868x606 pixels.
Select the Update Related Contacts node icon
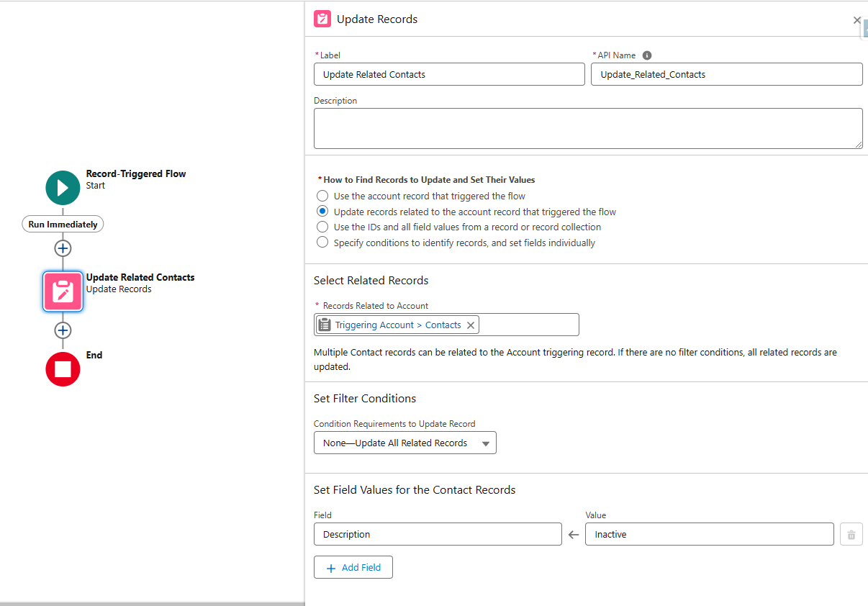pos(63,291)
